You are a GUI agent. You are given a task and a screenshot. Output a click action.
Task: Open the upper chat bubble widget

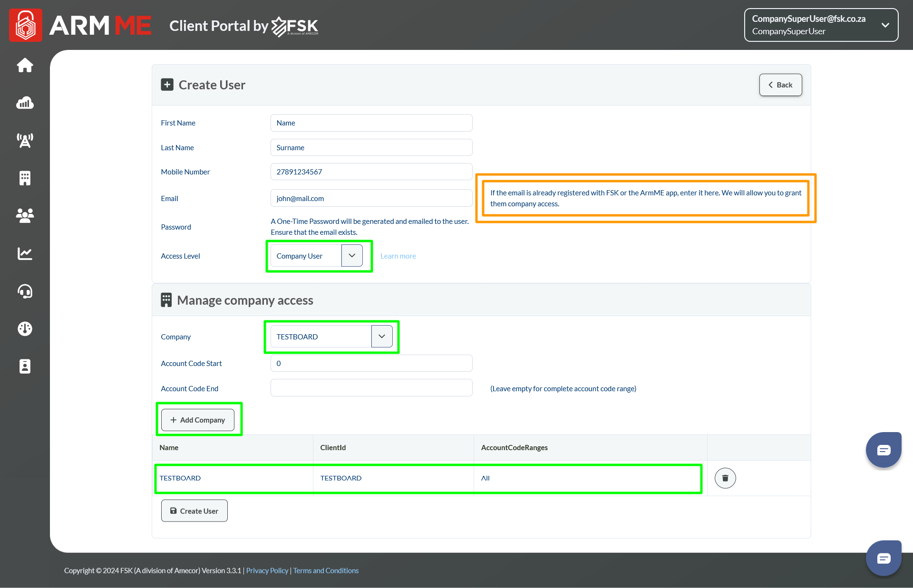point(884,450)
